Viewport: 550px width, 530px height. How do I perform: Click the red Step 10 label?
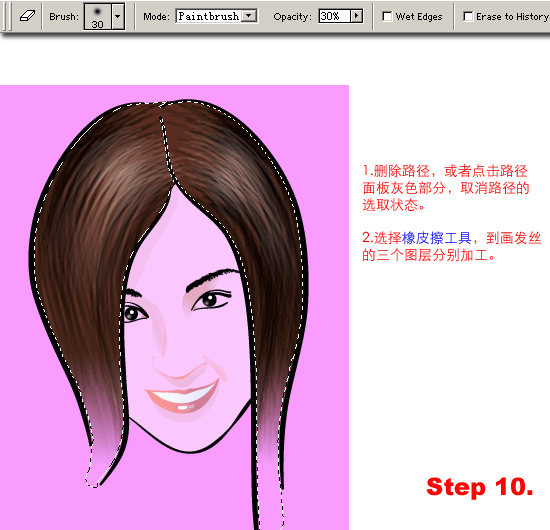click(x=479, y=487)
